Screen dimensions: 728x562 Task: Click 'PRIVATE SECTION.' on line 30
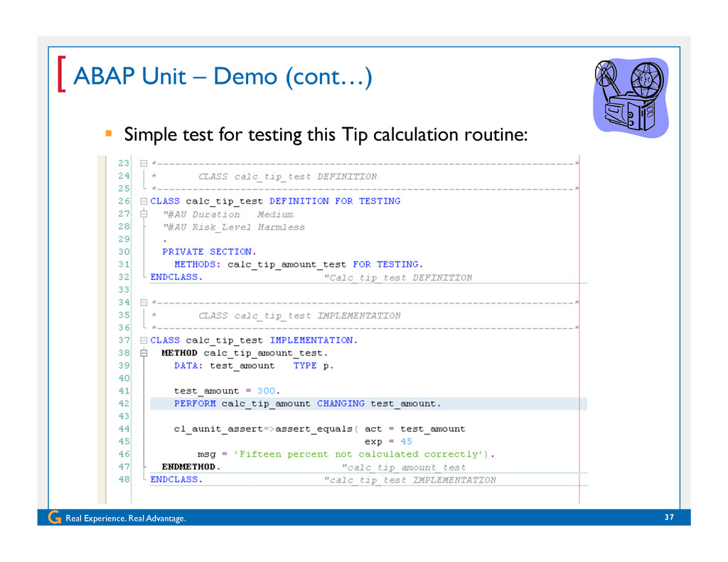pos(209,252)
